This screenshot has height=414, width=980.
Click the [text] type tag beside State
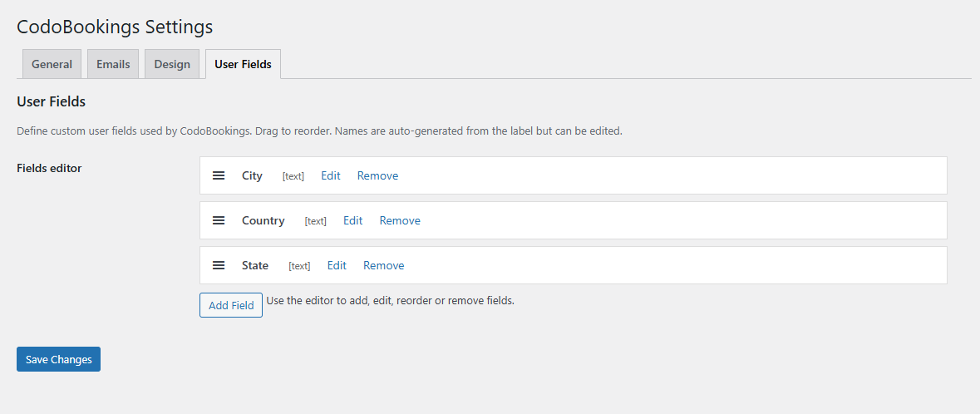pos(299,266)
